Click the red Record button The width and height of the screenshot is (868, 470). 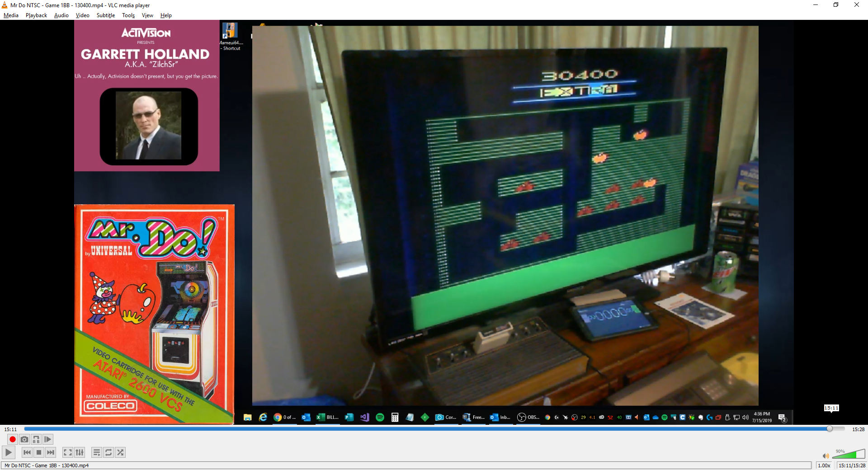[x=13, y=439]
